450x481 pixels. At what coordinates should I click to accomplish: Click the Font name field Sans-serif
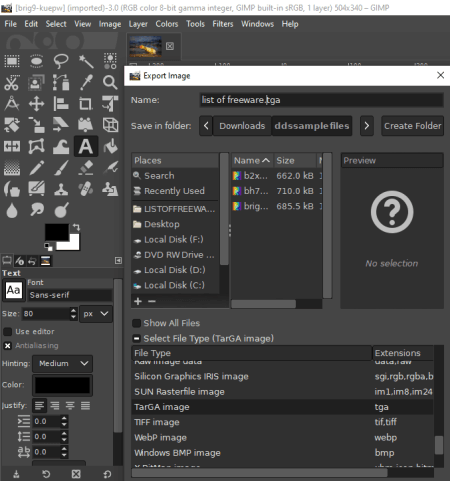pos(70,295)
